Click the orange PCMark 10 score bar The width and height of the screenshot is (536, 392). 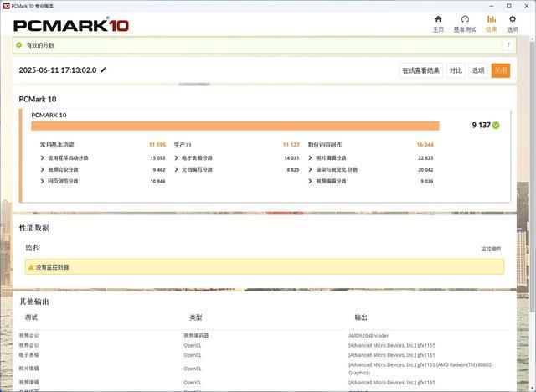pos(235,126)
